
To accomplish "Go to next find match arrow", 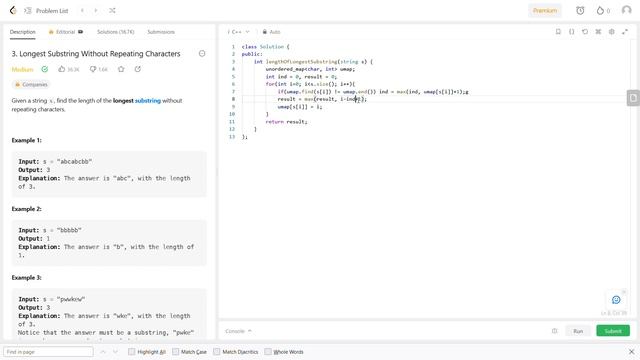I will pos(115,352).
